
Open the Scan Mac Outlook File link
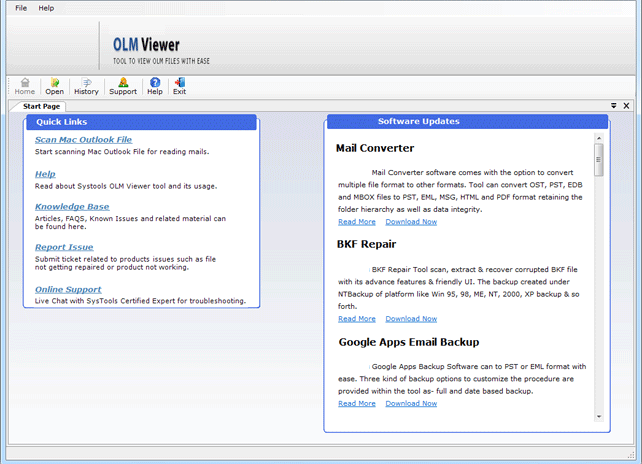pyautogui.click(x=84, y=140)
